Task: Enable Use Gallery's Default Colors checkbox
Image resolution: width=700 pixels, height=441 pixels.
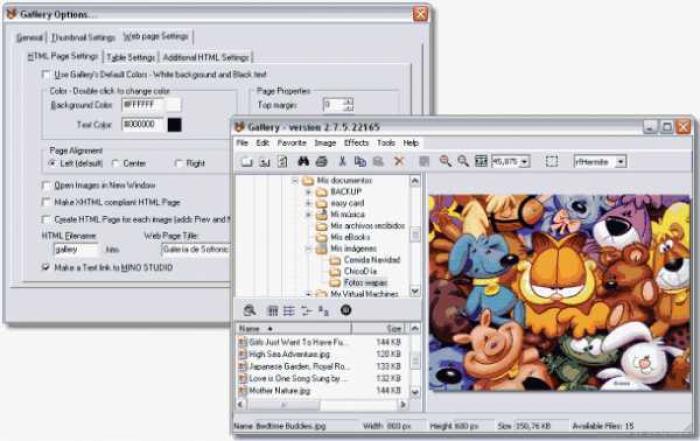Action: pos(46,75)
